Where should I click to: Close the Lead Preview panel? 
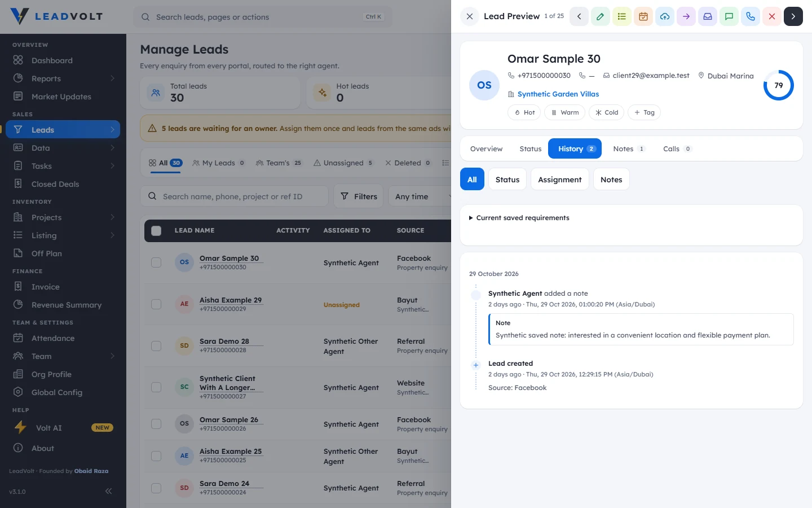click(x=470, y=16)
